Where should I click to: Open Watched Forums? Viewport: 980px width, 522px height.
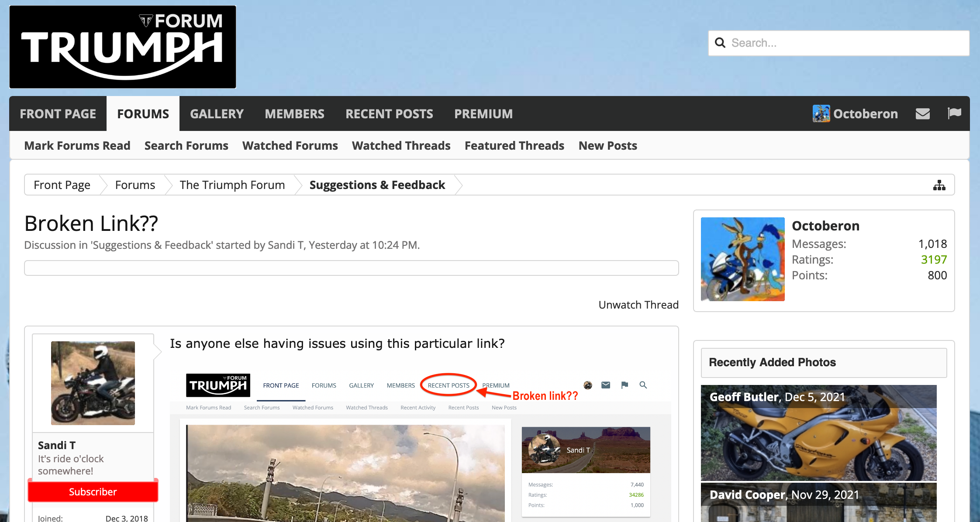coord(290,145)
